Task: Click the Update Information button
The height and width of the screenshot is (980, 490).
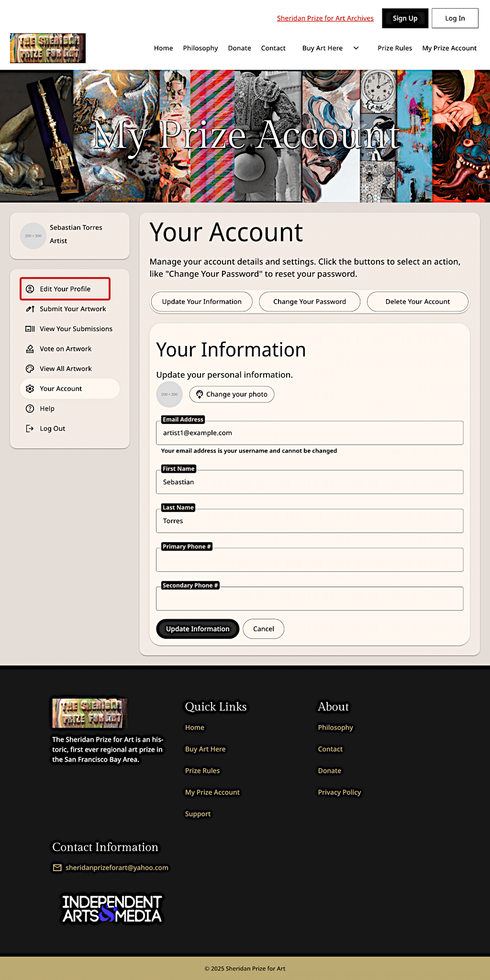Action: click(198, 629)
